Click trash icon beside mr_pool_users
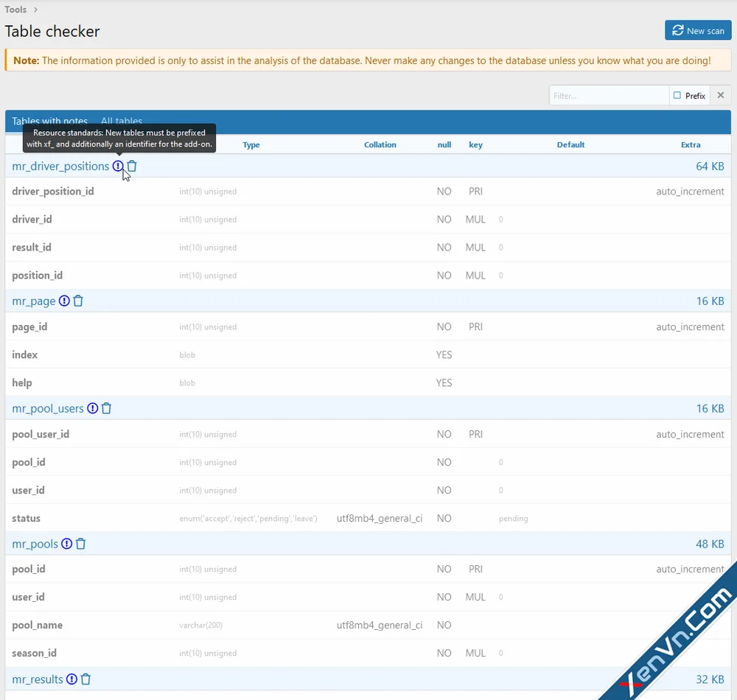737x700 pixels. [x=106, y=408]
